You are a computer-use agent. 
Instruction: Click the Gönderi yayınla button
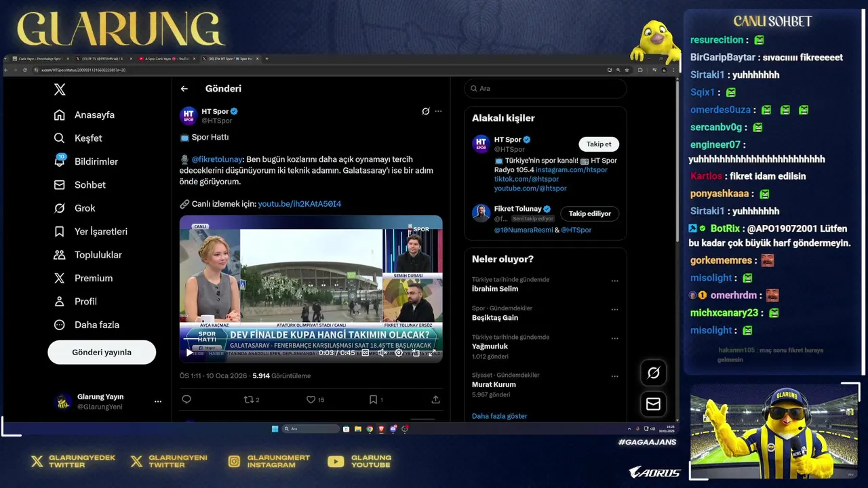[102, 352]
